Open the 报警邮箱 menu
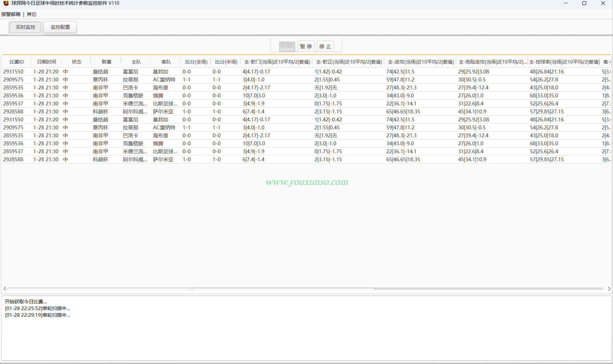Viewport: 613px width, 364px height. coord(11,14)
